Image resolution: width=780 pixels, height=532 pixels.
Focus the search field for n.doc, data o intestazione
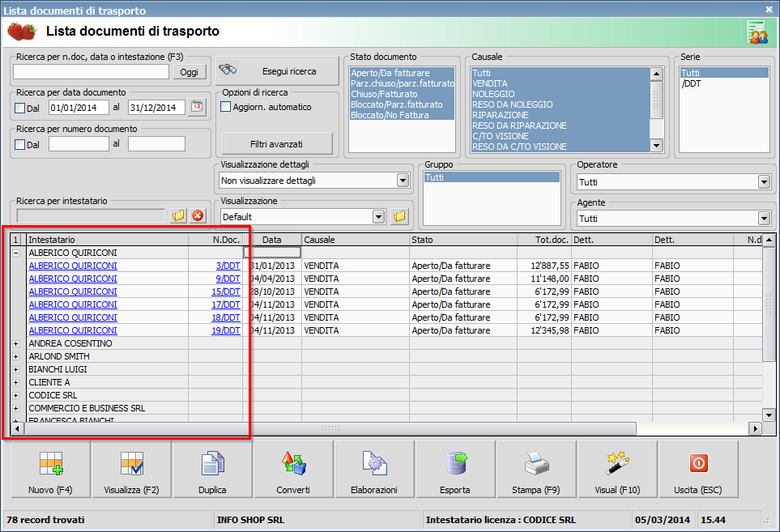[91, 72]
